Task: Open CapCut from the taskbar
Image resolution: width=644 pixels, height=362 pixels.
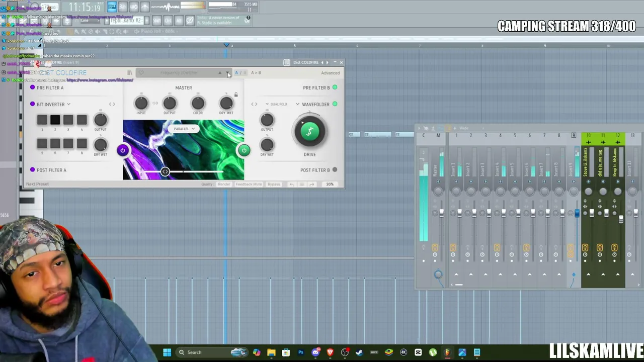Action: [x=418, y=352]
